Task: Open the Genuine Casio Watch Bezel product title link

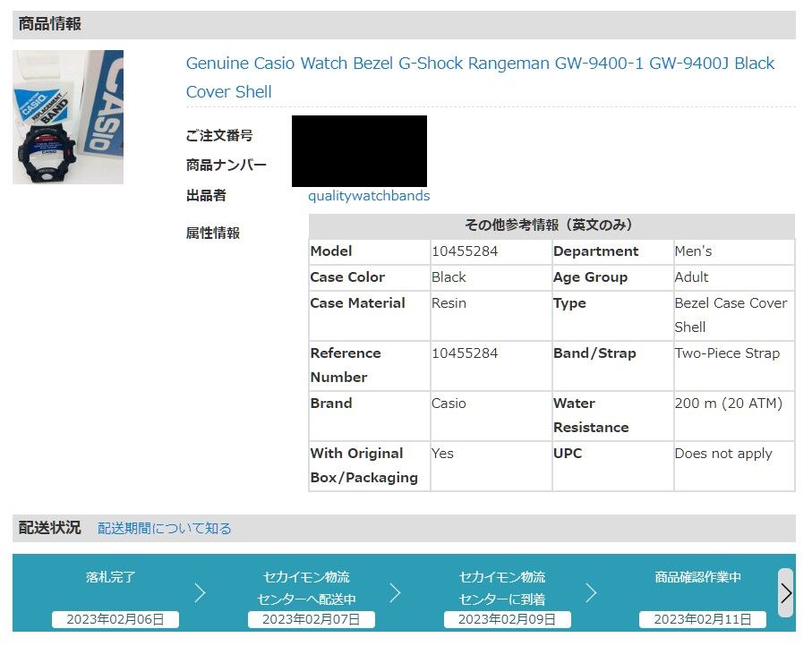Action: coord(480,77)
